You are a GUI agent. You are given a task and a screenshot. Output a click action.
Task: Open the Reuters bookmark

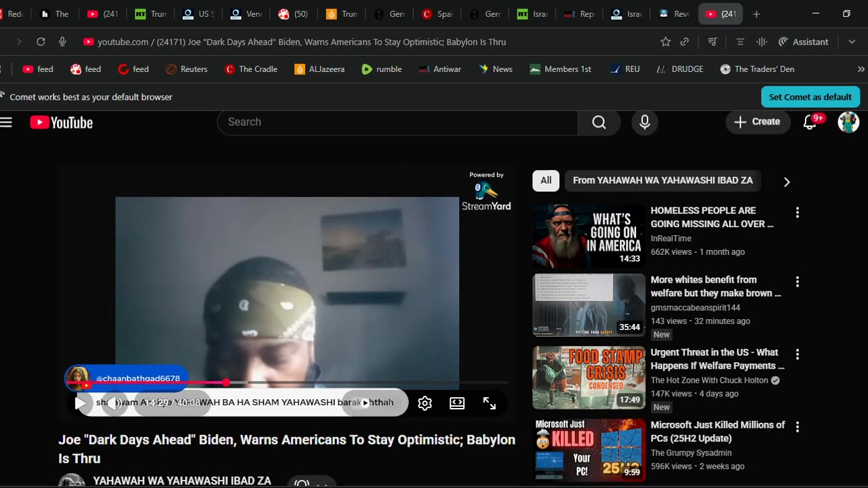pyautogui.click(x=186, y=69)
